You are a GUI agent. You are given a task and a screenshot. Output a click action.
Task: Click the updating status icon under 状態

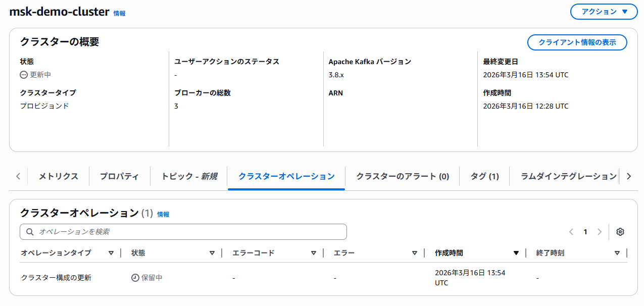[24, 75]
